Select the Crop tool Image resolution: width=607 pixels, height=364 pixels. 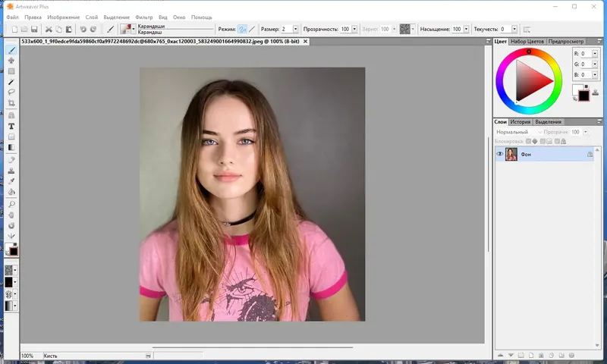(11, 103)
